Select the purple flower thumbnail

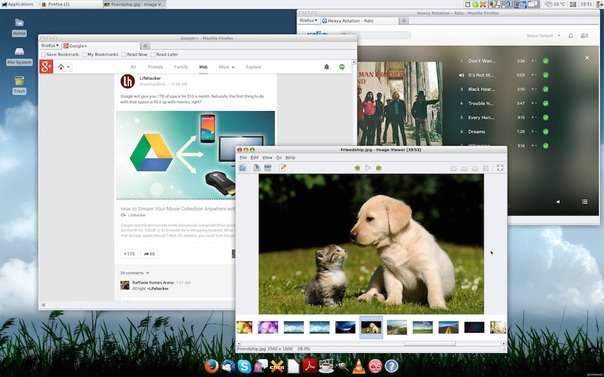coord(268,327)
